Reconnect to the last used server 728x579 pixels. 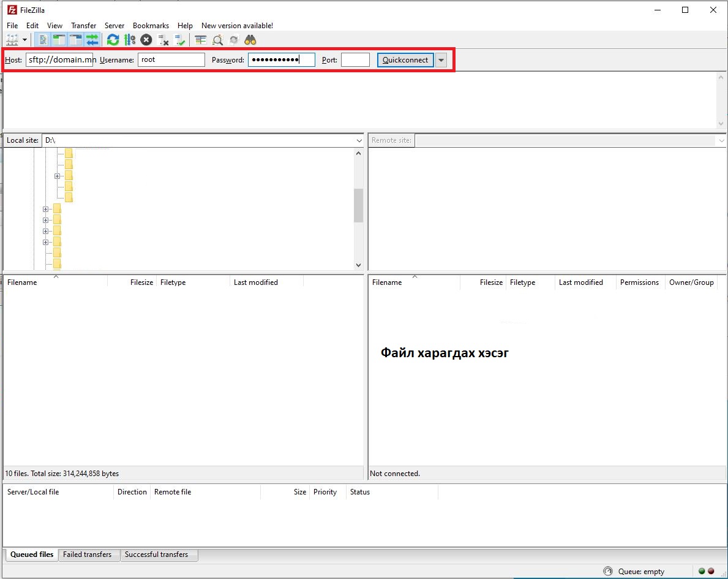coord(179,40)
